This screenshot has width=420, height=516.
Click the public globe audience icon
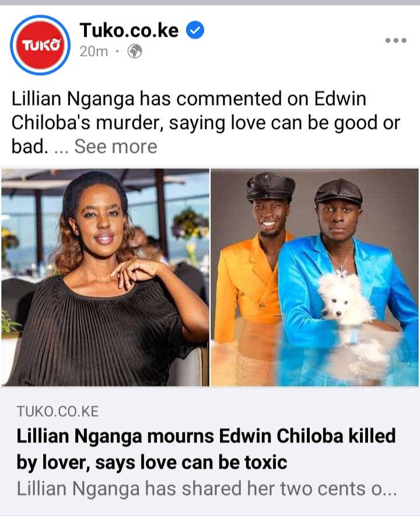[135, 51]
